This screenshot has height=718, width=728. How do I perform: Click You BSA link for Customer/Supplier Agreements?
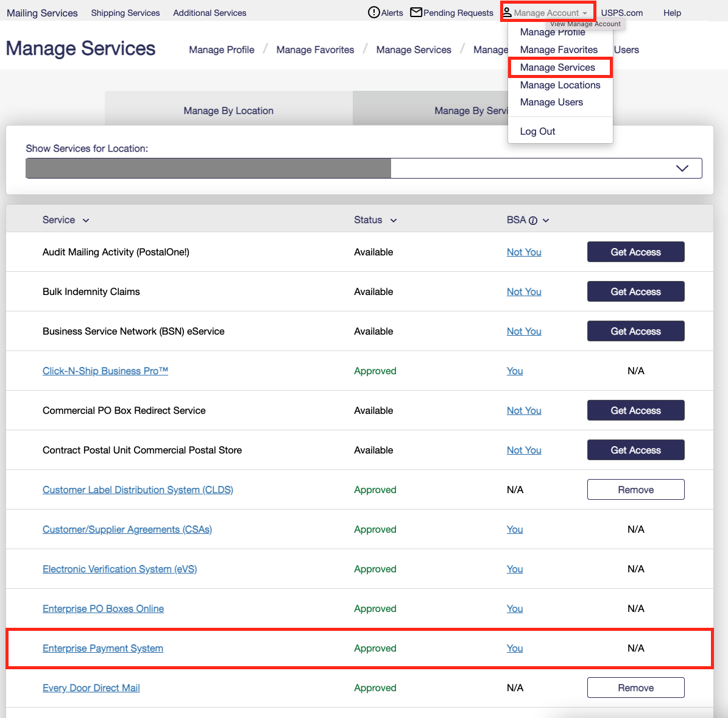click(x=514, y=530)
